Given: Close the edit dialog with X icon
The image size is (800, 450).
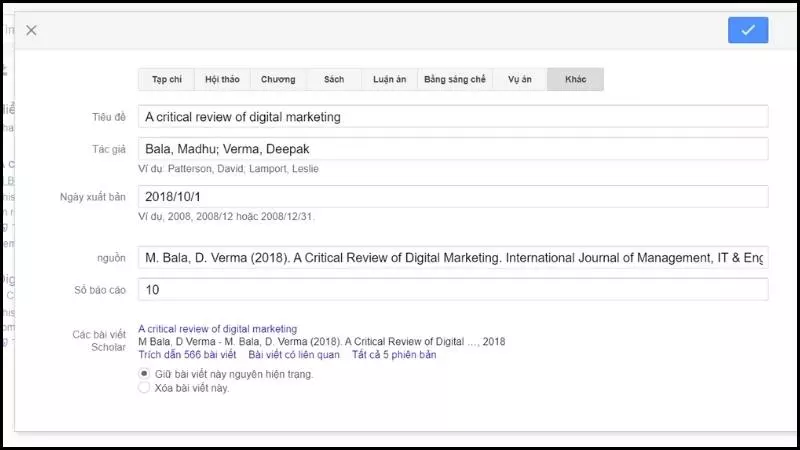Looking at the screenshot, I should pyautogui.click(x=31, y=31).
